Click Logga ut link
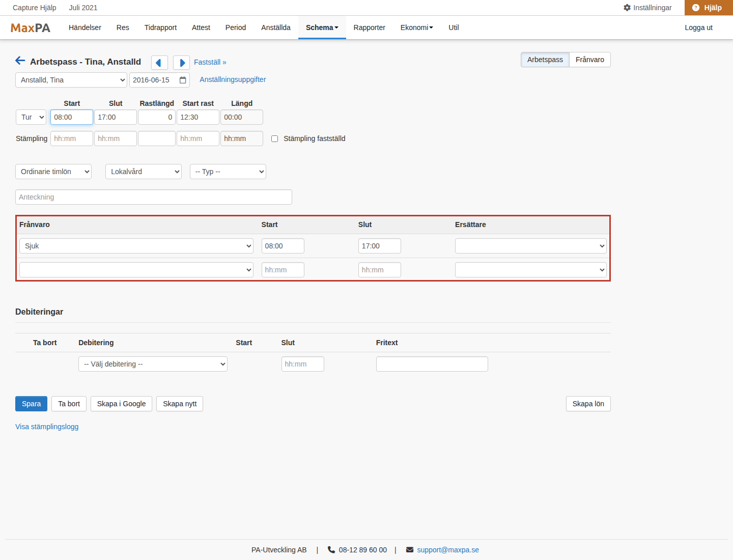This screenshot has width=733, height=560. (699, 27)
